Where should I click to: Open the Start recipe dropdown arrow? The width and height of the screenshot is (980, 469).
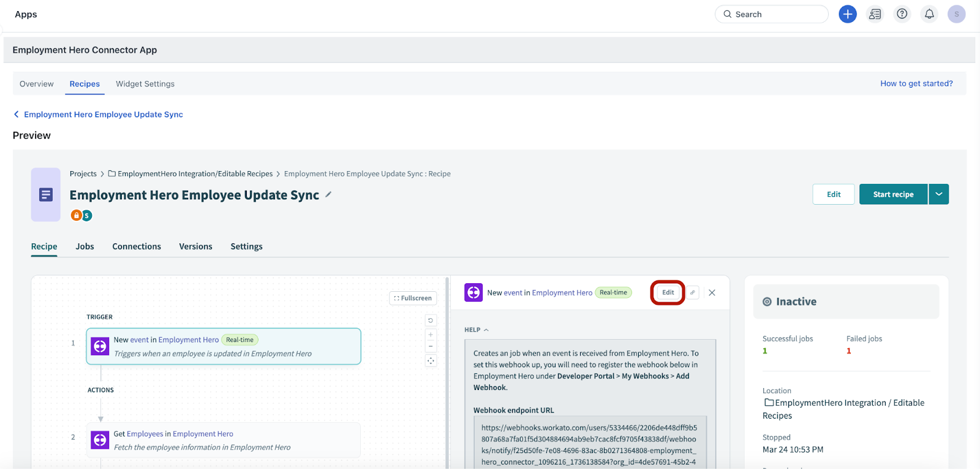(x=939, y=194)
